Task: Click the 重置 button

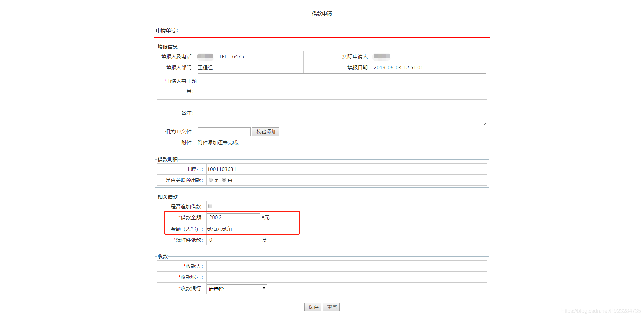Action: 331,307
